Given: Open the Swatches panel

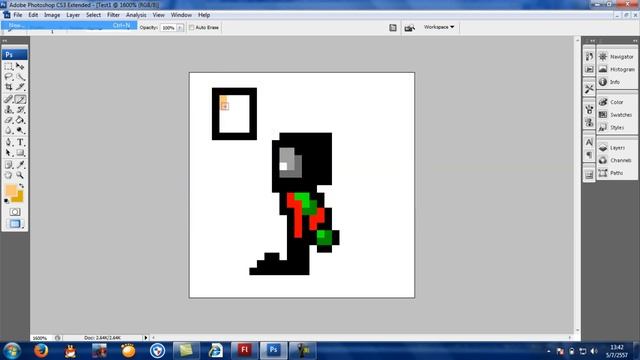Looking at the screenshot, I should click(617, 115).
